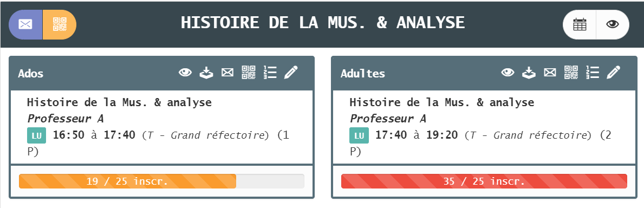The width and height of the screenshot is (644, 208).
Task: Edit the Ados group with pencil
Action: [291, 73]
